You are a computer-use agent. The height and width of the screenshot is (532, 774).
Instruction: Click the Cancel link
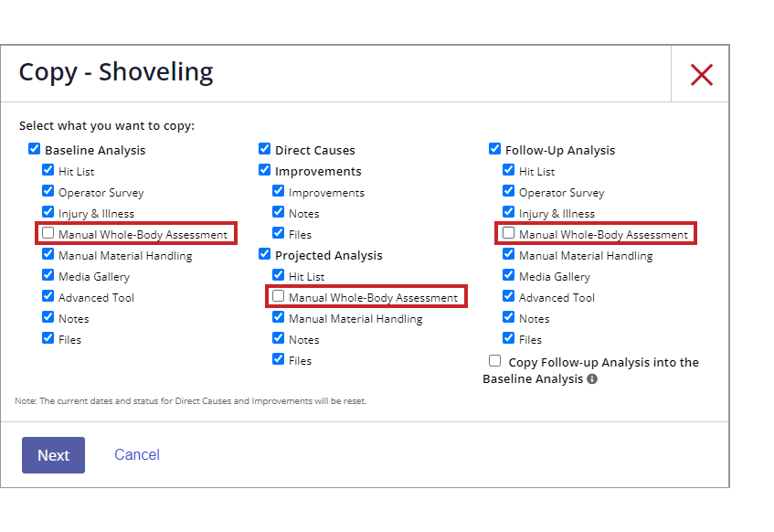coord(137,454)
